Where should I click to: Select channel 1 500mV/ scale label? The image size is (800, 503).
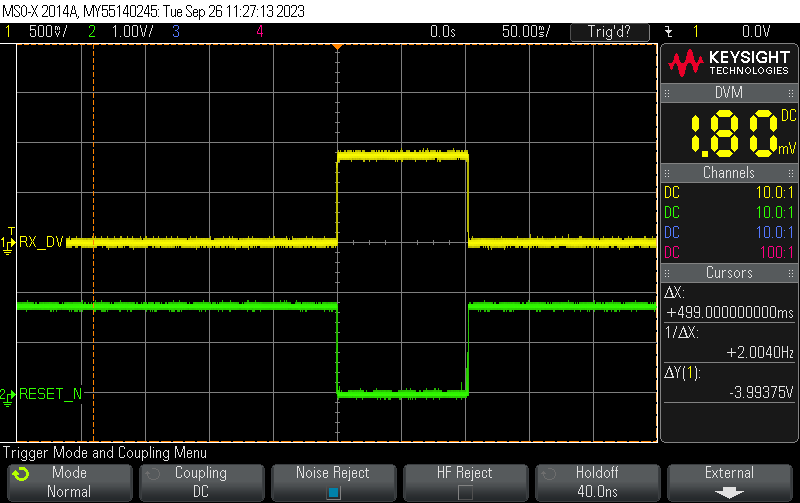coord(48,32)
